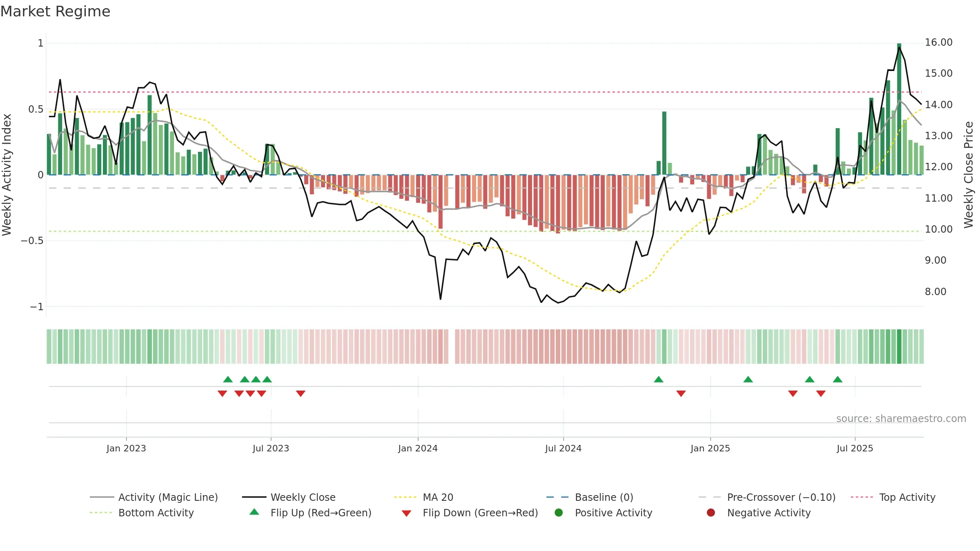
Task: Click the red Flip Down legend triangle
Action: (406, 513)
